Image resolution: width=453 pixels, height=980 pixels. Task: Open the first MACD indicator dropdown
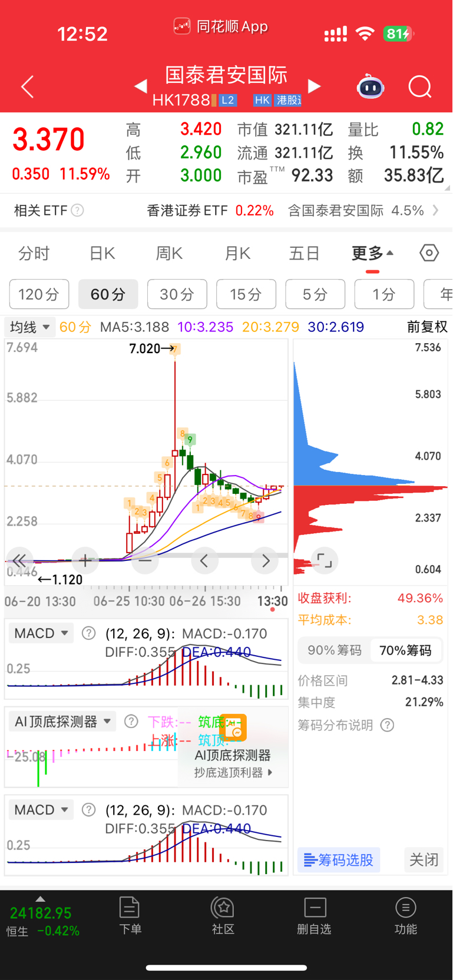point(41,633)
